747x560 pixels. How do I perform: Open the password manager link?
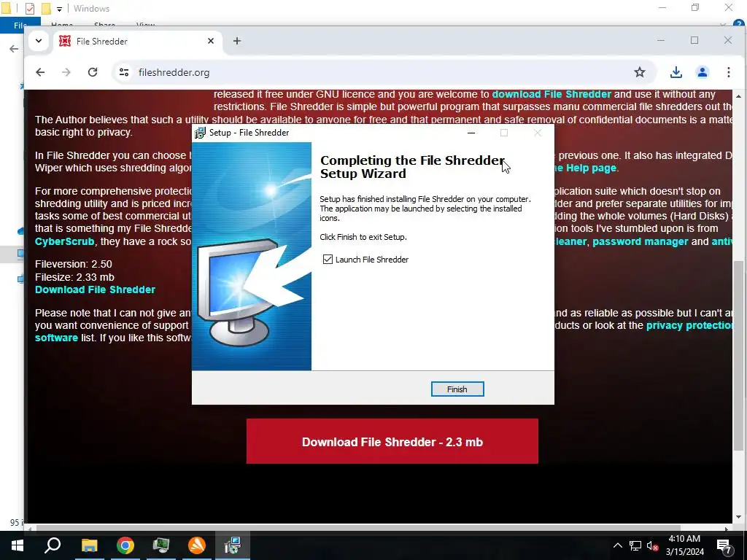640,241
